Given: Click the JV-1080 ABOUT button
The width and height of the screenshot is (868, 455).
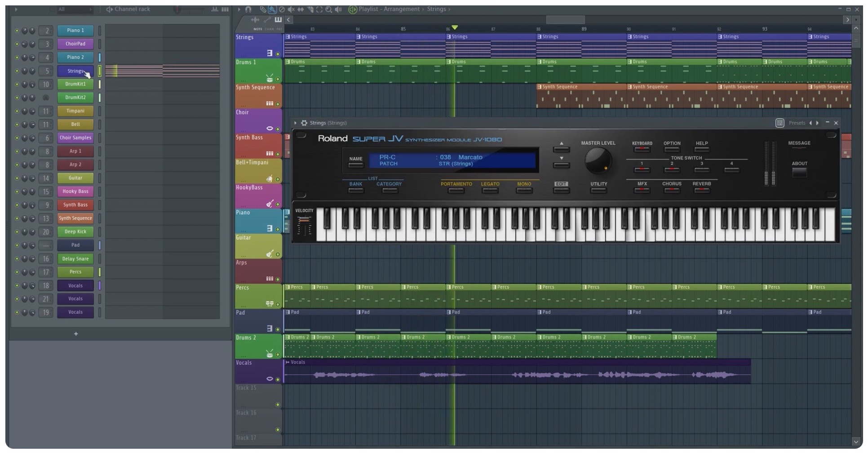Looking at the screenshot, I should point(799,172).
